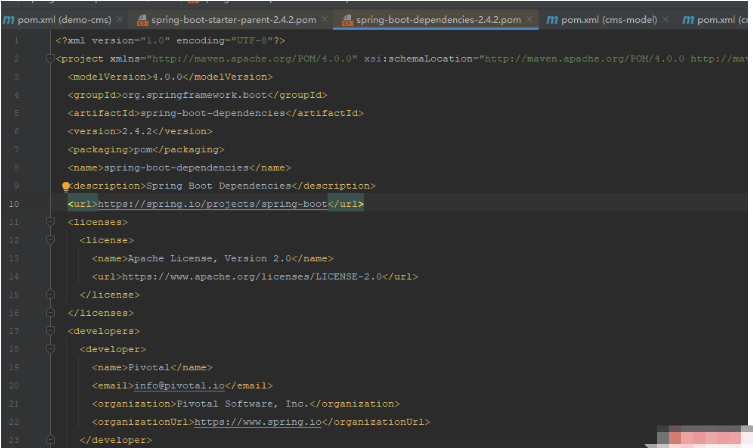Close the pom.xml (cms-model) tab
Viewport: 753px width, 448px height.
(x=665, y=19)
